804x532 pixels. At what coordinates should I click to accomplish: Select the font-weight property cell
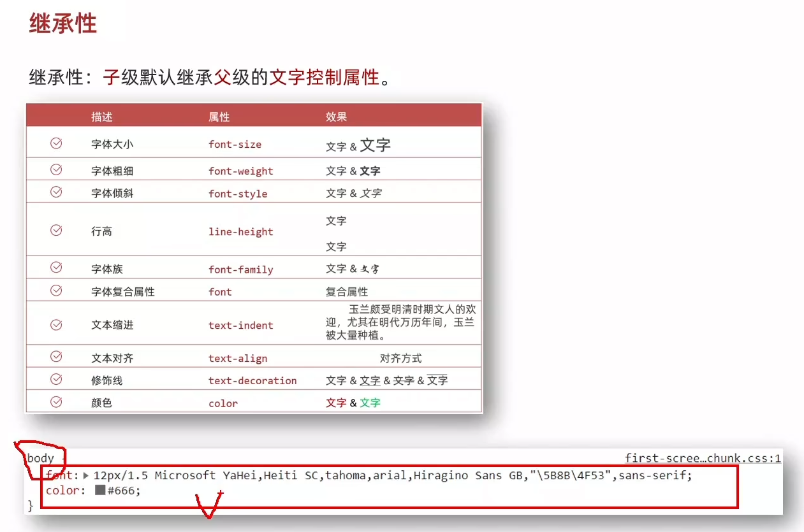(x=240, y=171)
